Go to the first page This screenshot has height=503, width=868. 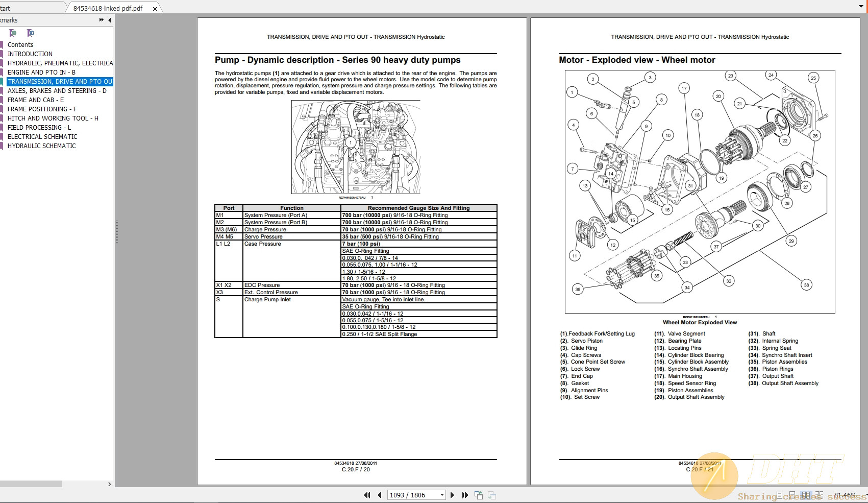366,495
